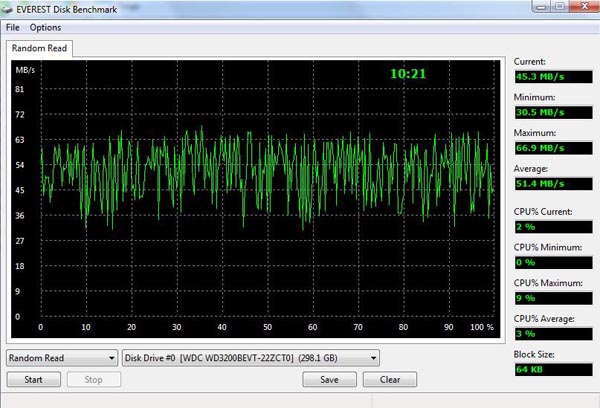This screenshot has height=408, width=600.
Task: Maximize the EVEREST Disk Benchmark window
Action: tap(560, 7)
